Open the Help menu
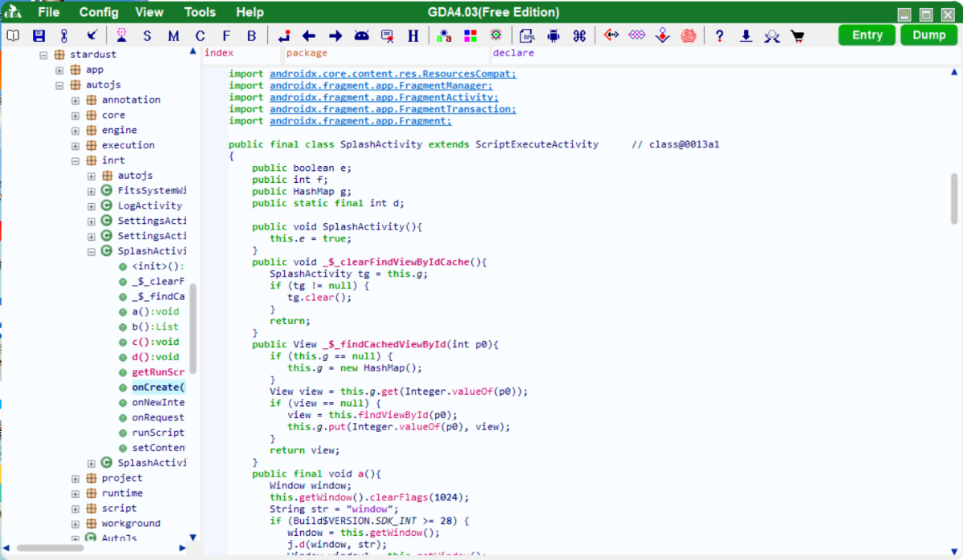Screen dimensions: 963x560 [250, 12]
